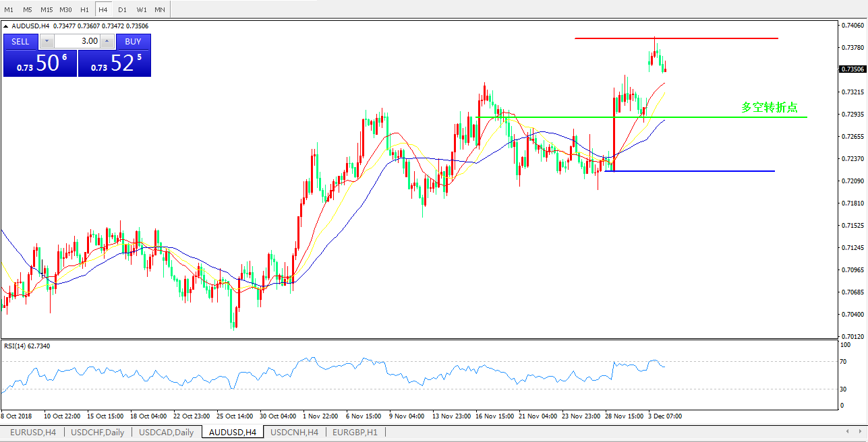Switch chart to M5 timeframe
Viewport: 868px width, 442px height.
(27, 10)
